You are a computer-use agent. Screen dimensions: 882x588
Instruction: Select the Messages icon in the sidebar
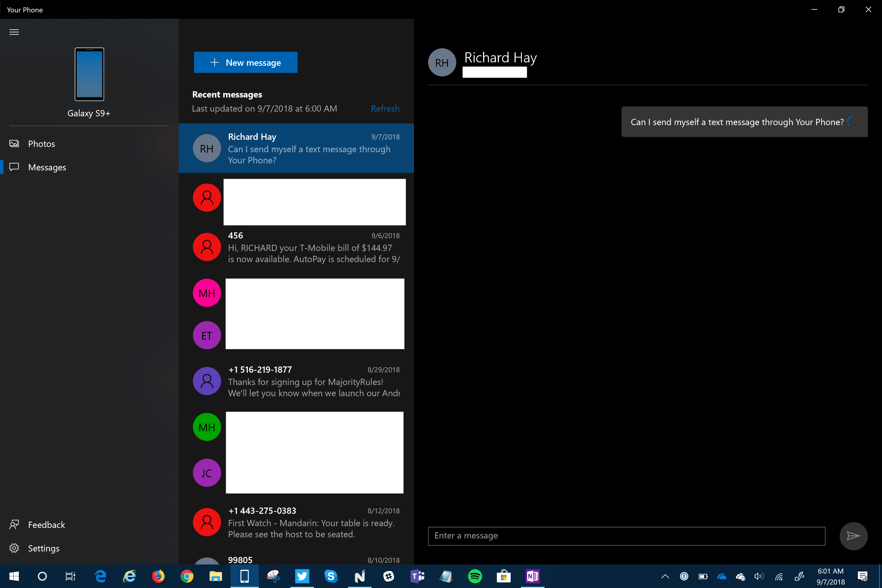[14, 167]
